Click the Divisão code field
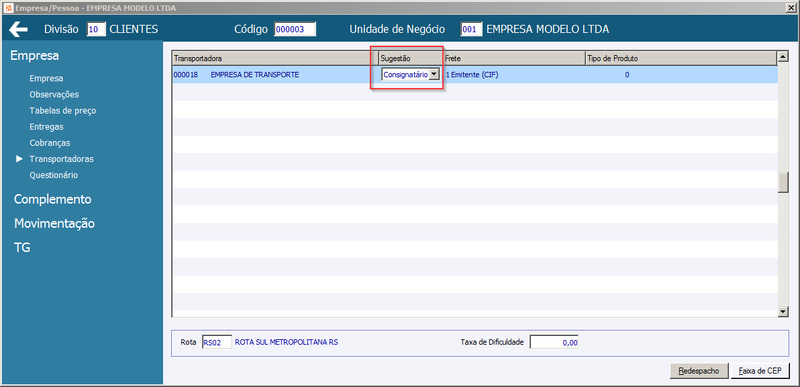Image resolution: width=800 pixels, height=387 pixels. 96,30
